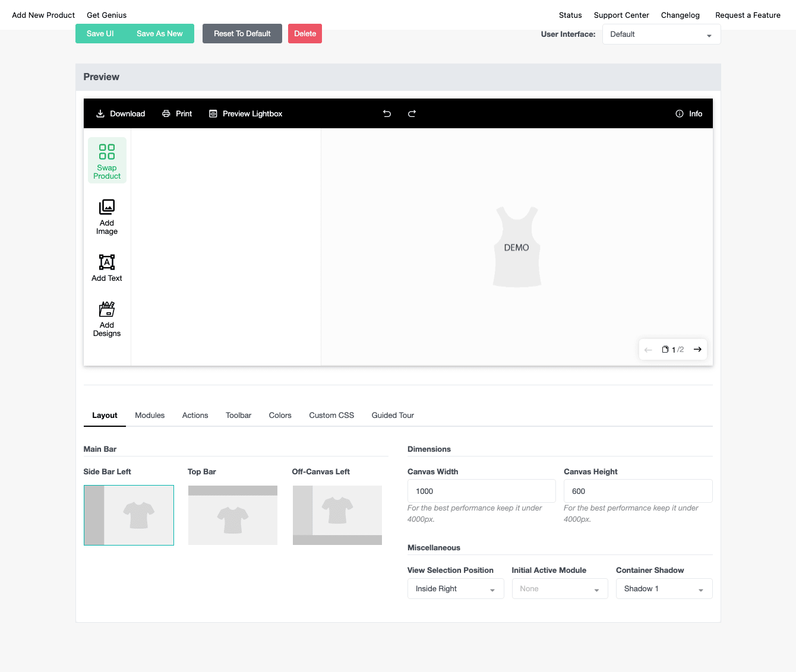Open View Selection Position dropdown

pyautogui.click(x=456, y=589)
